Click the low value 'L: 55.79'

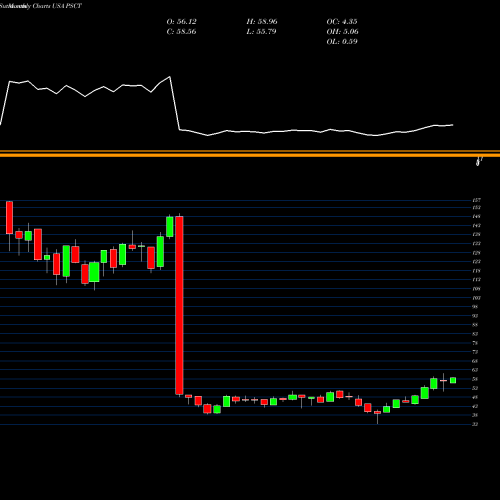(x=261, y=32)
